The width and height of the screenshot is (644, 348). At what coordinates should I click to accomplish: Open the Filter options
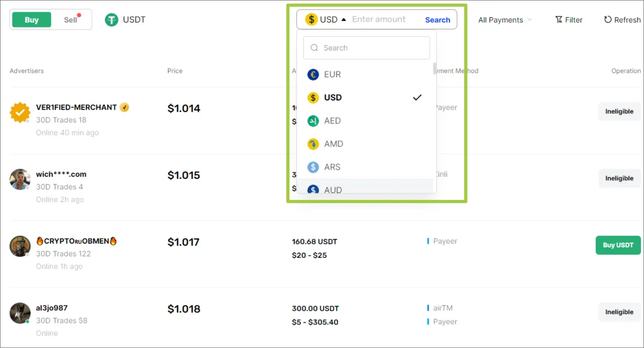(569, 19)
